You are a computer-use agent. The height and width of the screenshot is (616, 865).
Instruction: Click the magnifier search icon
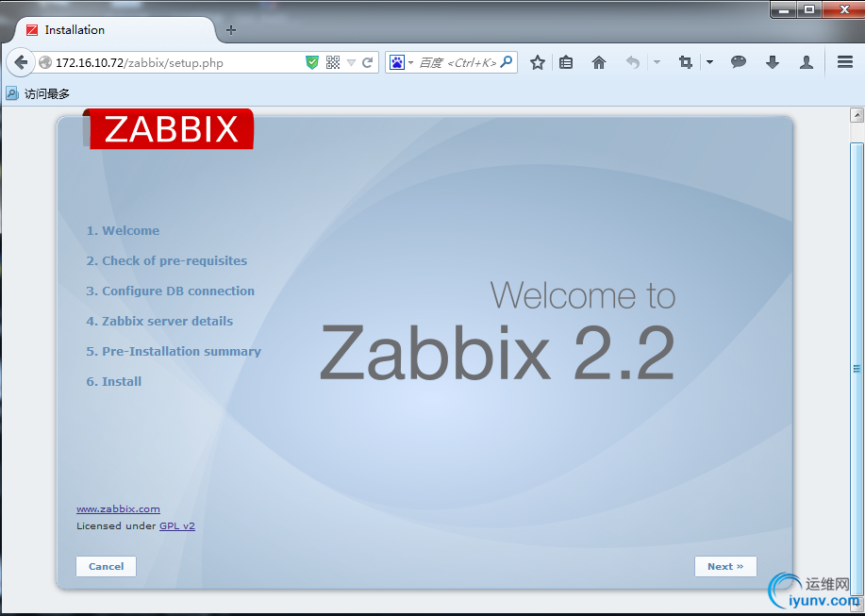pos(507,61)
